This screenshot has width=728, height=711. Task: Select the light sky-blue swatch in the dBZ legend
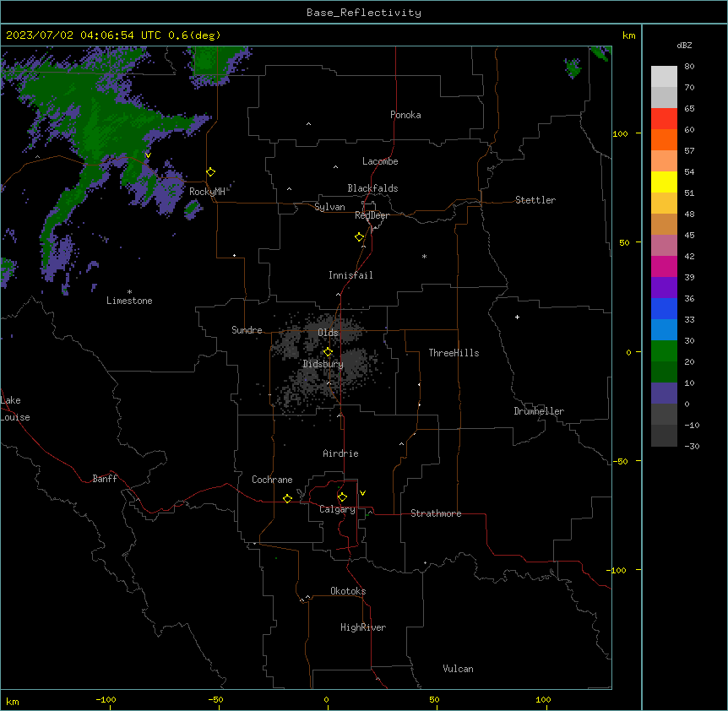(664, 329)
